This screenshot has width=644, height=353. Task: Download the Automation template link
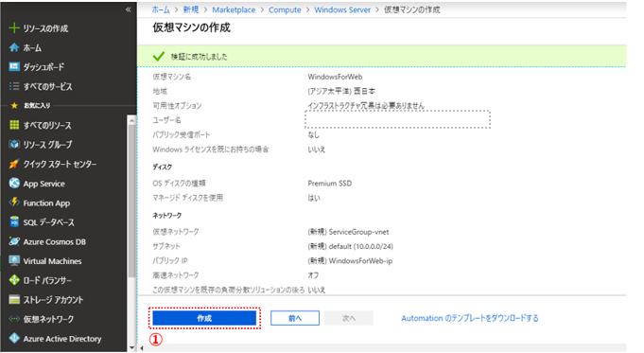pos(470,318)
